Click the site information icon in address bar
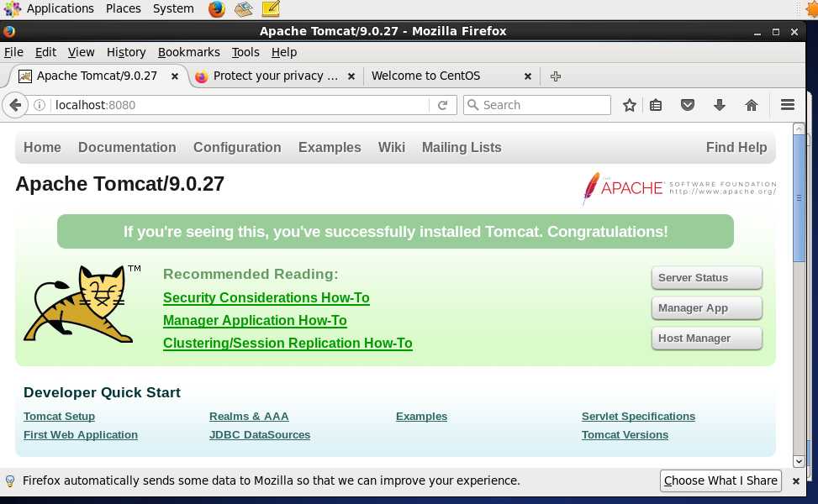Image resolution: width=818 pixels, height=504 pixels. [40, 105]
